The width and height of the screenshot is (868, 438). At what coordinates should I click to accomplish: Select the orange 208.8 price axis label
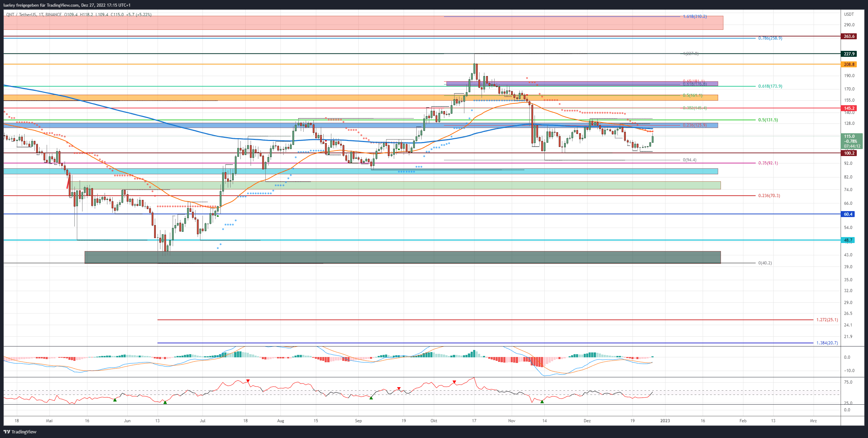pyautogui.click(x=849, y=65)
